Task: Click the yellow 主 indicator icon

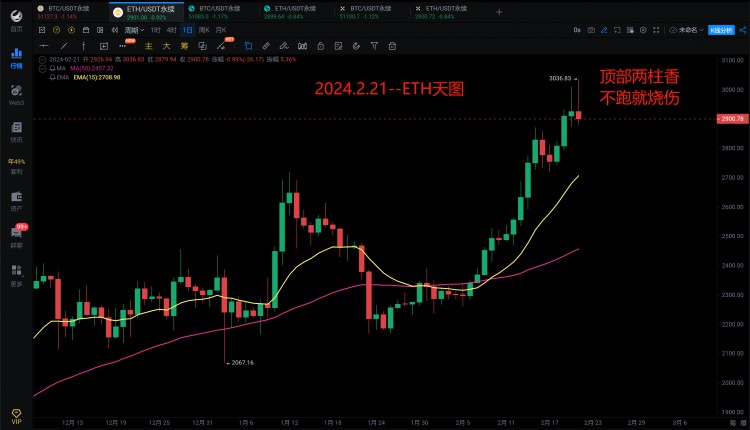Action: (x=148, y=46)
